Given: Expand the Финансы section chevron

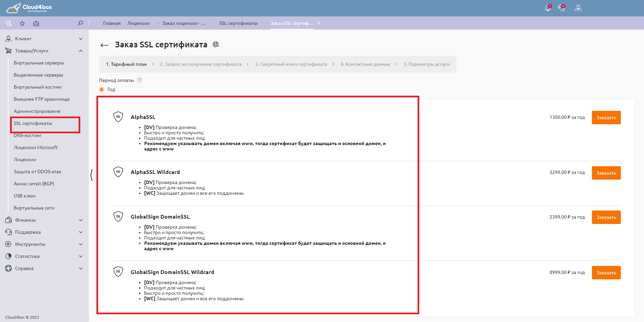Looking at the screenshot, I should [x=81, y=220].
